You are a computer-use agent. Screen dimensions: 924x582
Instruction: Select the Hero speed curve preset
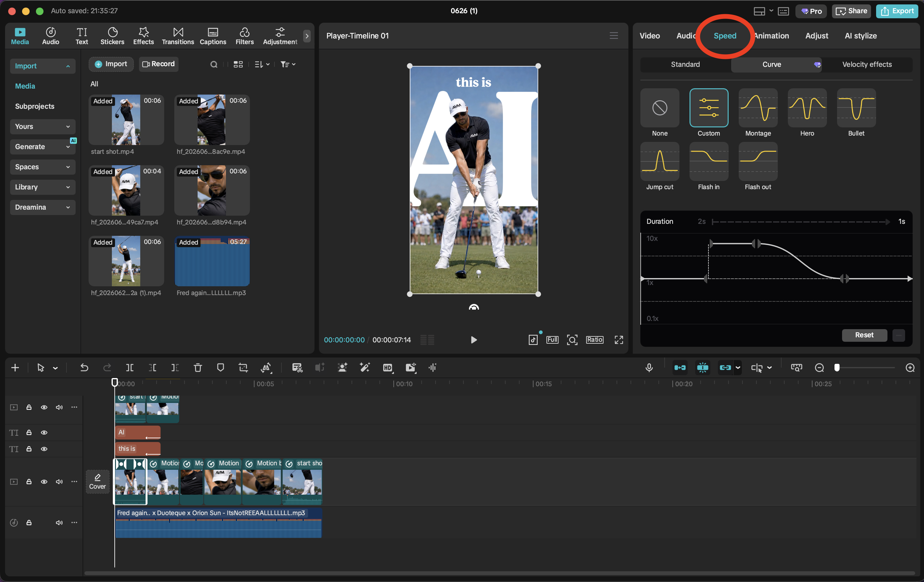pos(807,108)
